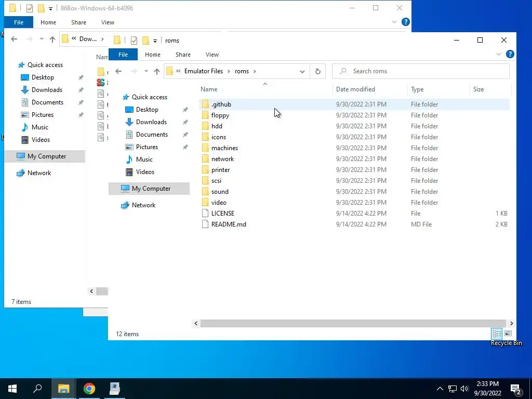This screenshot has height=399, width=532.
Task: Select Videos in roms navigation pane
Action: click(145, 172)
